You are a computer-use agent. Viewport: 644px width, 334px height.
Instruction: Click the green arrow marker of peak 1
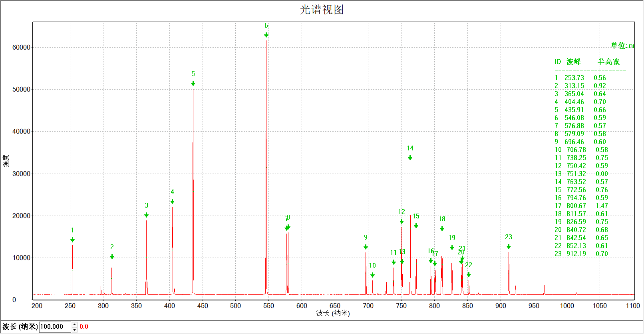point(72,240)
